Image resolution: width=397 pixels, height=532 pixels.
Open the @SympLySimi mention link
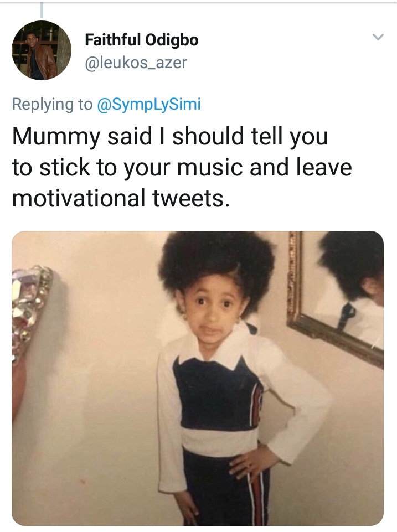pyautogui.click(x=148, y=104)
